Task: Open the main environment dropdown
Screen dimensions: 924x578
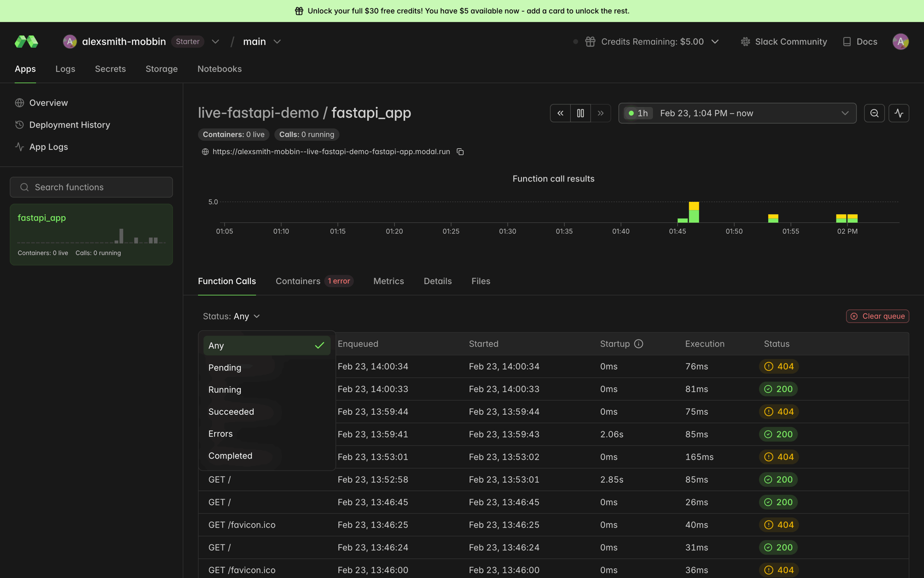Action: (x=262, y=42)
